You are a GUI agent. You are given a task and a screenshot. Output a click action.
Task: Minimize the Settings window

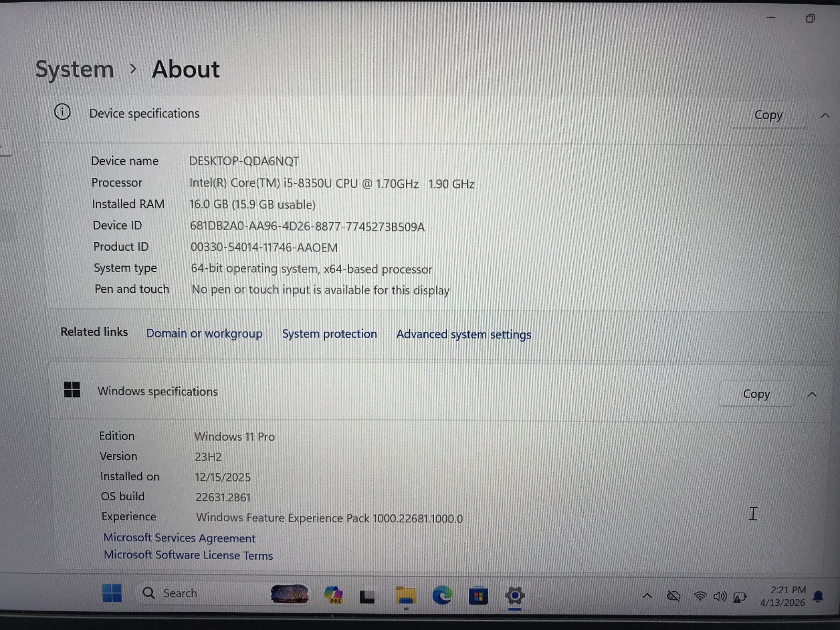click(771, 18)
